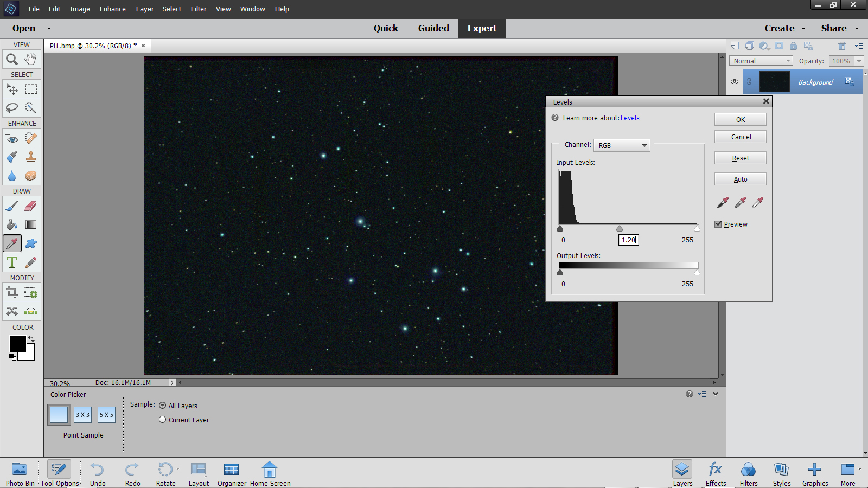The width and height of the screenshot is (868, 488).
Task: Pick the Eraser tool
Action: click(x=31, y=206)
